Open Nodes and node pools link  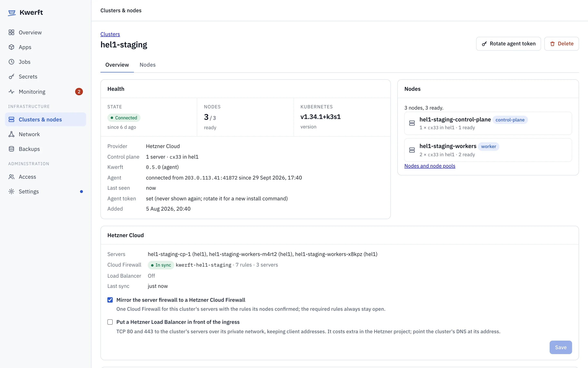click(430, 166)
